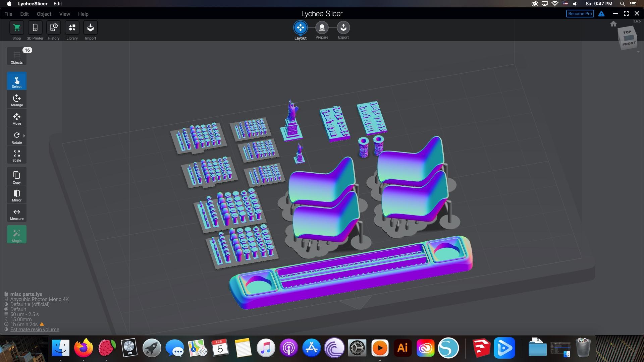Open the Object menu
Viewport: 644px width, 362px height.
point(44,14)
